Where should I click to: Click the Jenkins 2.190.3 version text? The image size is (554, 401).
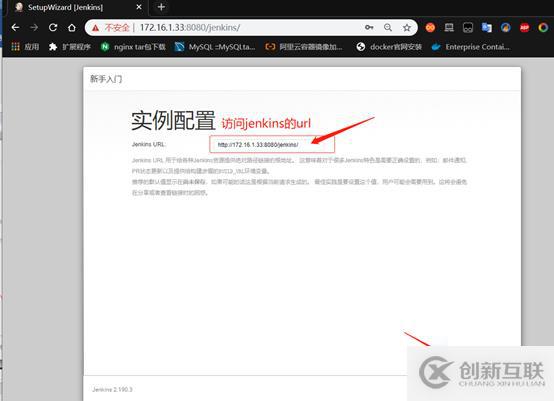pyautogui.click(x=112, y=389)
